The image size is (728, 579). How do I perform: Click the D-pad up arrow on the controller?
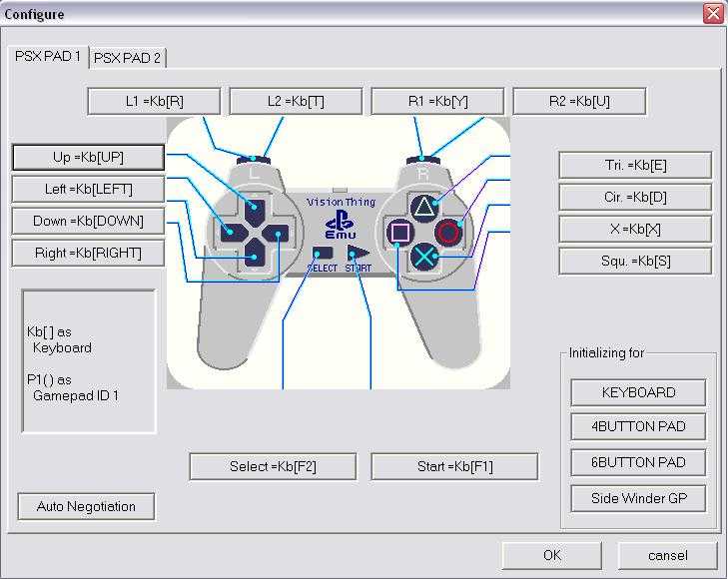(255, 211)
